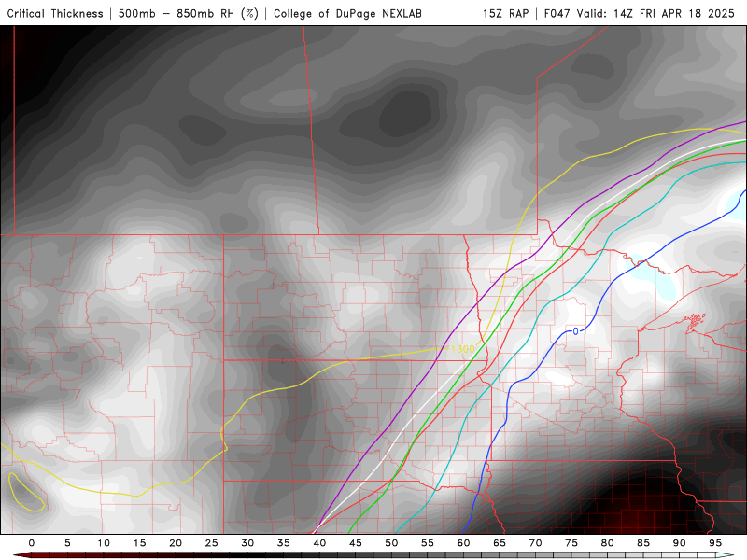The height and width of the screenshot is (560, 747).
Task: Click the colorbar tick label "70"
Action: pos(535,543)
